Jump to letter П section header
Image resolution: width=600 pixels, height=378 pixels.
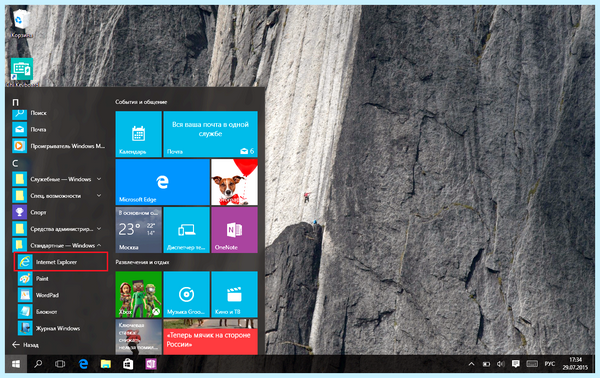(x=15, y=102)
